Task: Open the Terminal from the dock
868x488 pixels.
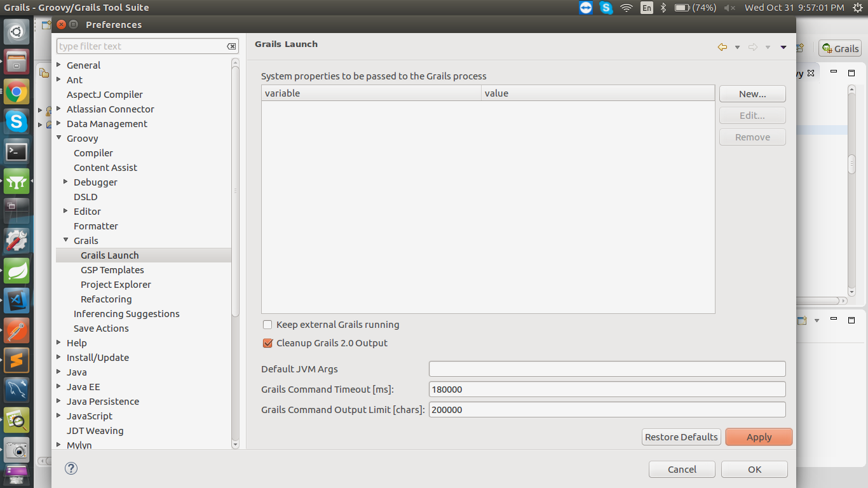Action: (17, 151)
